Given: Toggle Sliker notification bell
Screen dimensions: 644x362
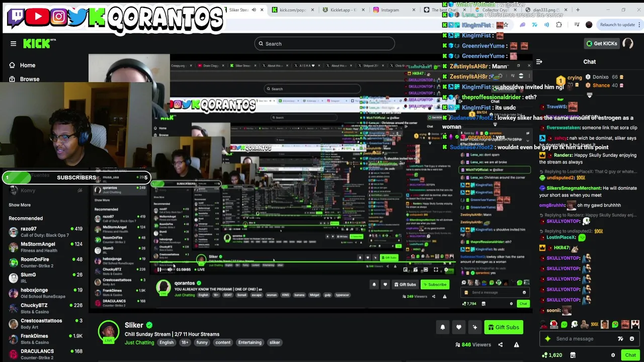Looking at the screenshot, I should (443, 327).
